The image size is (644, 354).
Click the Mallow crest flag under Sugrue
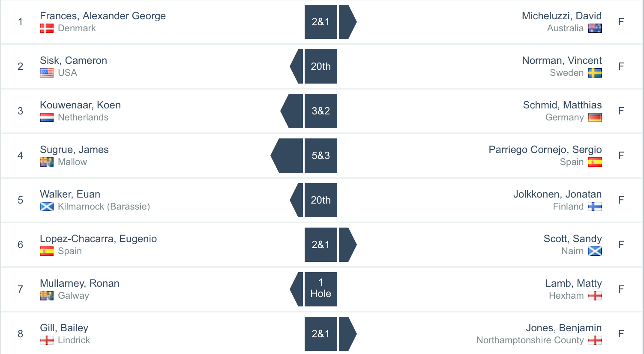click(x=47, y=162)
